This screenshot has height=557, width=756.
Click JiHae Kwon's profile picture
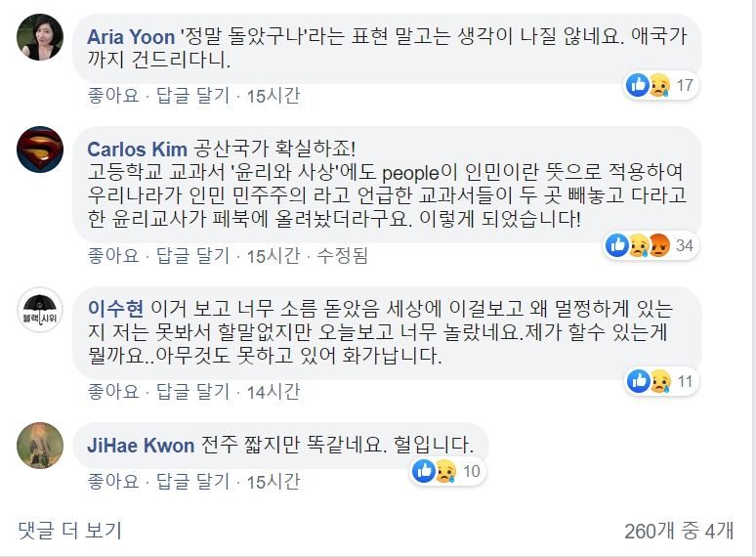[40, 445]
